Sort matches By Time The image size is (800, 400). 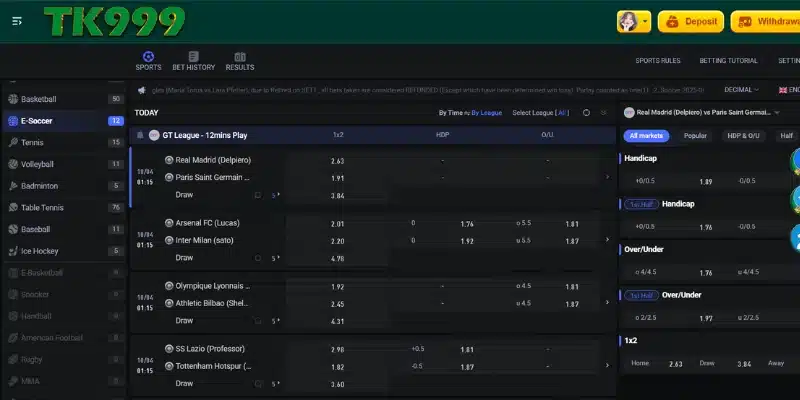[451, 113]
